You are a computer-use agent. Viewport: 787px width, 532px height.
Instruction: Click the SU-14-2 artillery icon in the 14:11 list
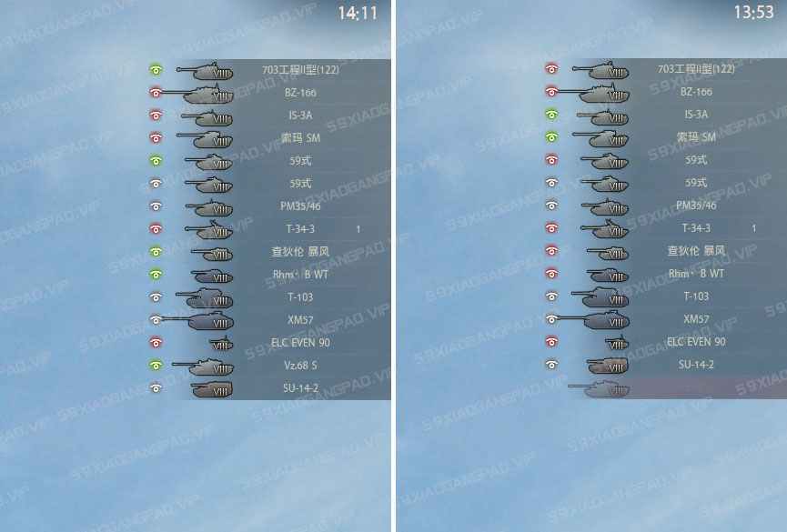click(x=212, y=389)
